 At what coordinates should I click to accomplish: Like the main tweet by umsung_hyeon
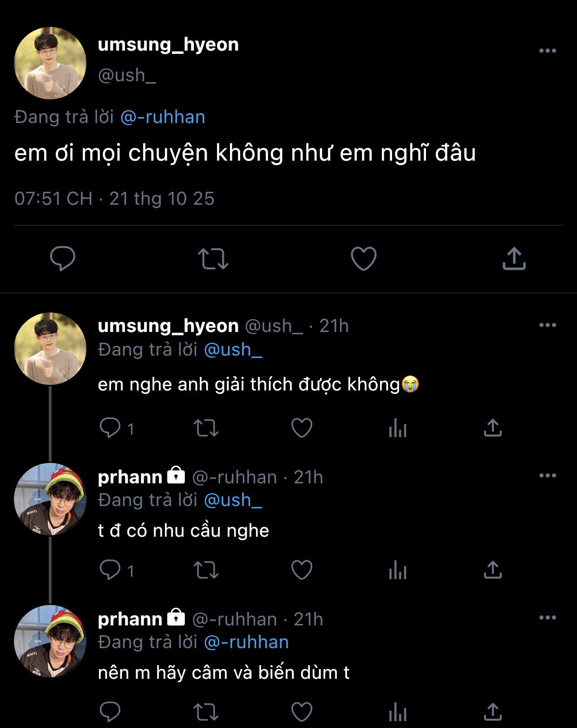363,259
